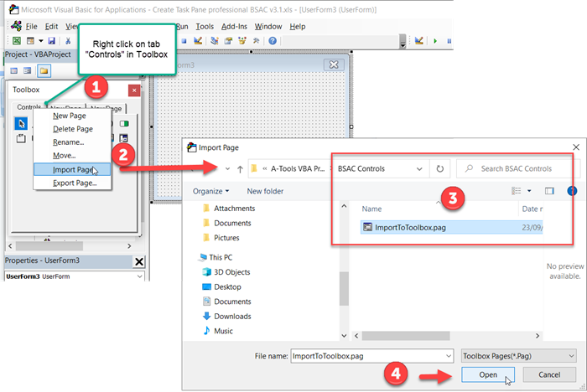Open the view options dropdown arrow
The image size is (587, 392).
(529, 191)
